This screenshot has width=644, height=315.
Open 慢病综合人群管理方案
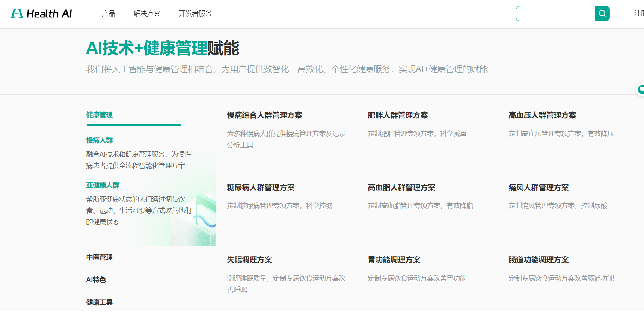265,115
